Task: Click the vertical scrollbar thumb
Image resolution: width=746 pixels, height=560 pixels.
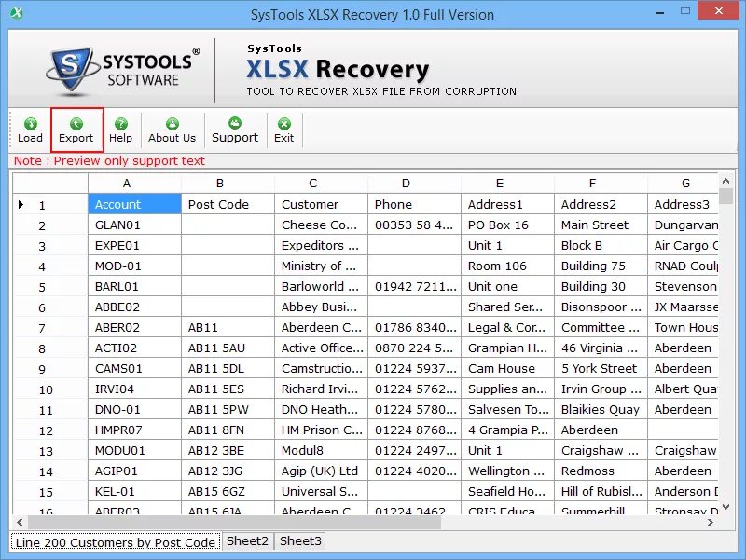Action: [725, 196]
